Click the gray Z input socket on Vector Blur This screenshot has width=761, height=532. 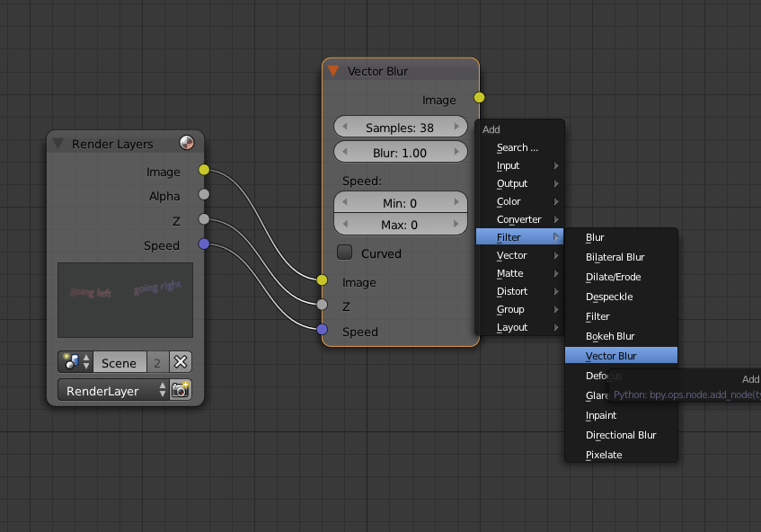coord(323,305)
